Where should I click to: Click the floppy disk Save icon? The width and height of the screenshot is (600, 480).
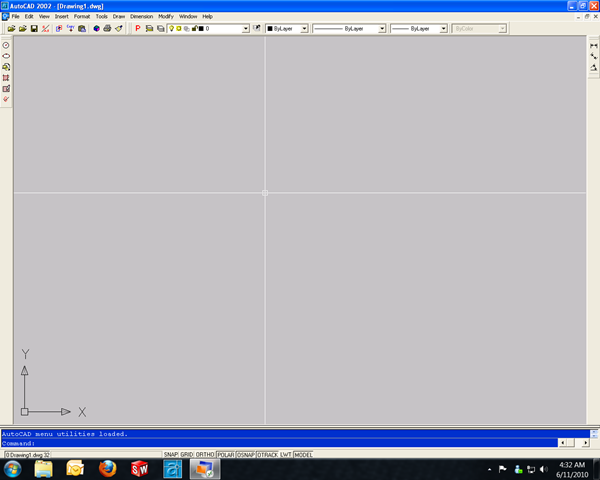coord(34,29)
